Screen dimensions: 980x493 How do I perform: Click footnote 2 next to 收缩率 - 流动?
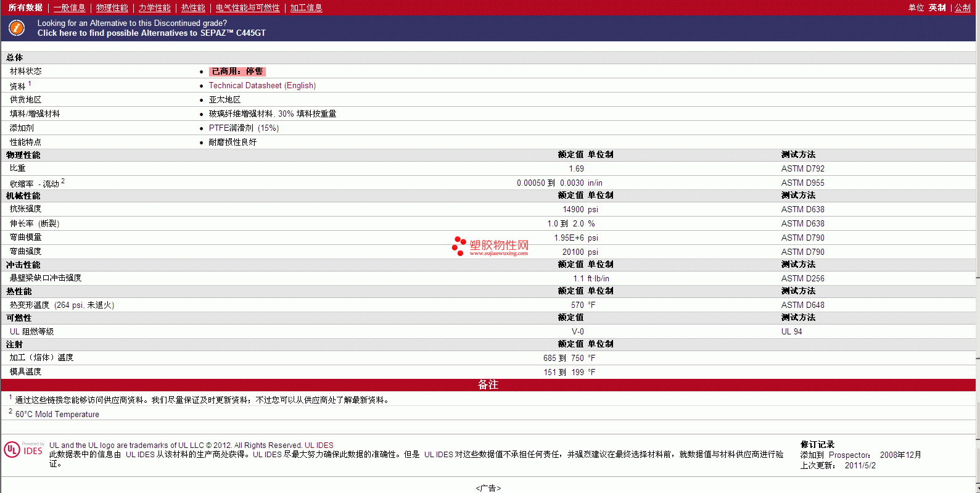coord(63,181)
